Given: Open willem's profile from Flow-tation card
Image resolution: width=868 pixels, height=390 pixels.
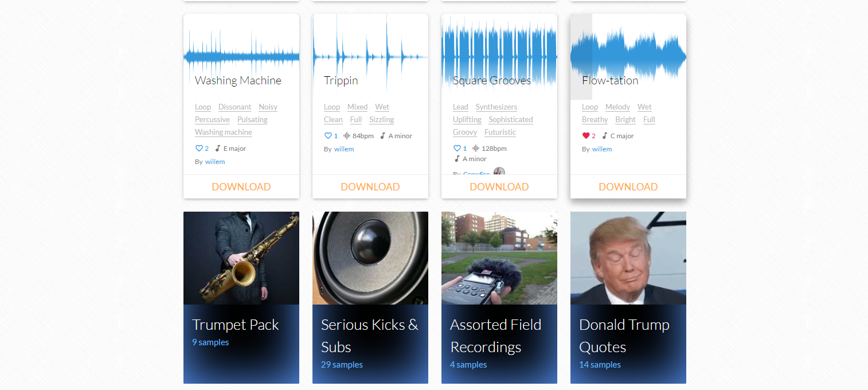Looking at the screenshot, I should pyautogui.click(x=602, y=149).
